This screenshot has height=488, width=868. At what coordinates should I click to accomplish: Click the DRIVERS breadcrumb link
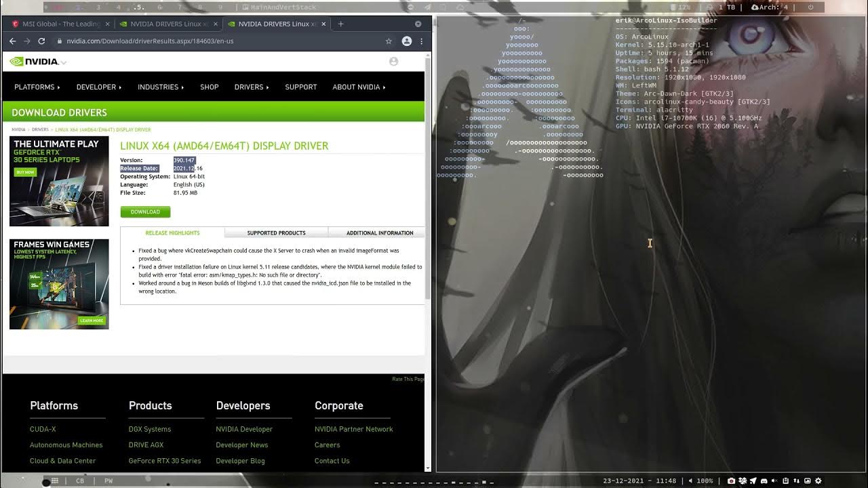[x=40, y=129]
